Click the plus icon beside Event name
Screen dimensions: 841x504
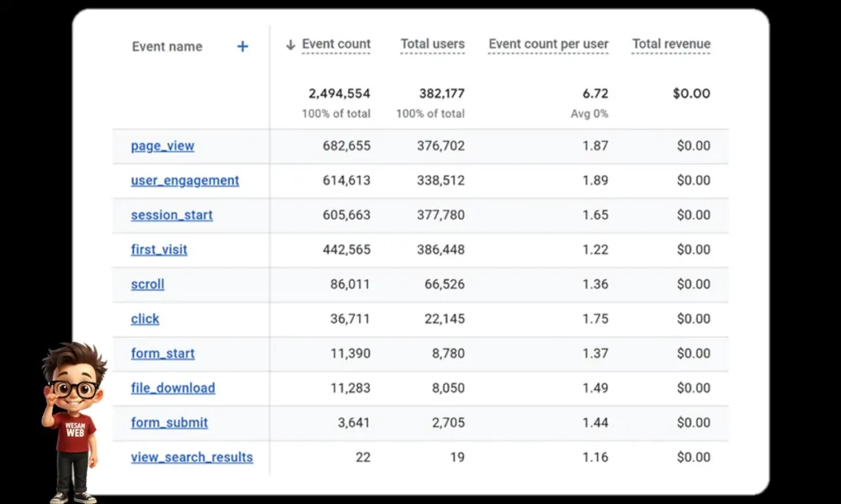tap(242, 47)
